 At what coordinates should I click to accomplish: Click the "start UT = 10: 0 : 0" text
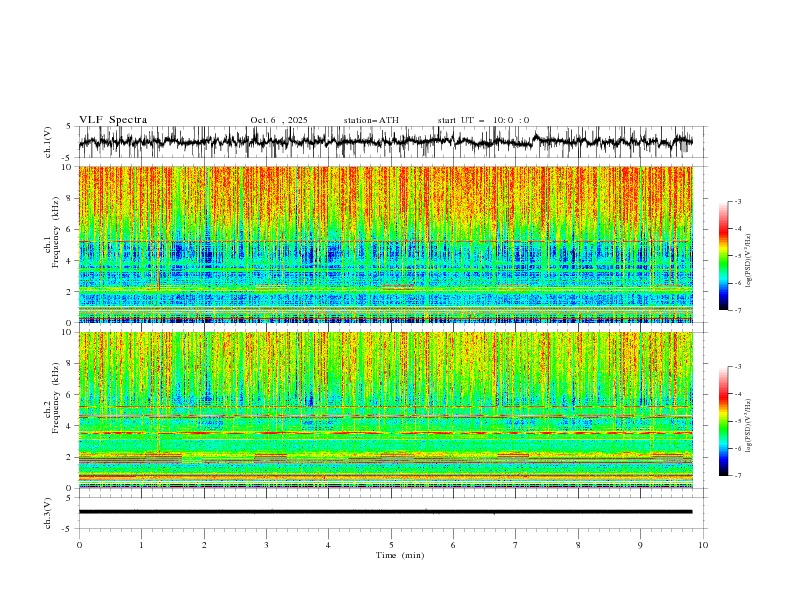click(x=483, y=120)
